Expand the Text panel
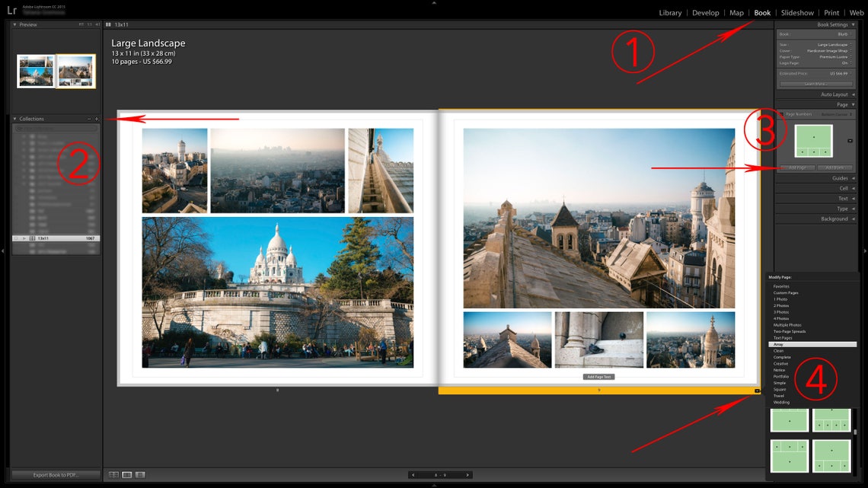 coord(853,198)
